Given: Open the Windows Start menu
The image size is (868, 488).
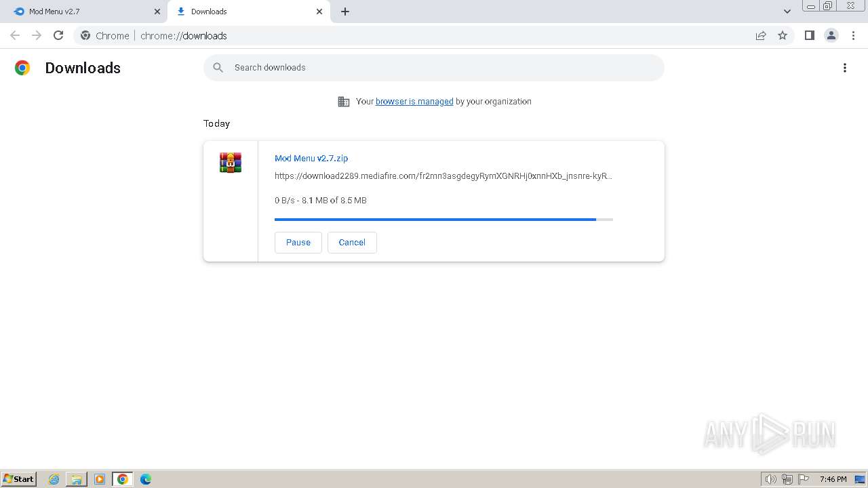Looking at the screenshot, I should 19,479.
